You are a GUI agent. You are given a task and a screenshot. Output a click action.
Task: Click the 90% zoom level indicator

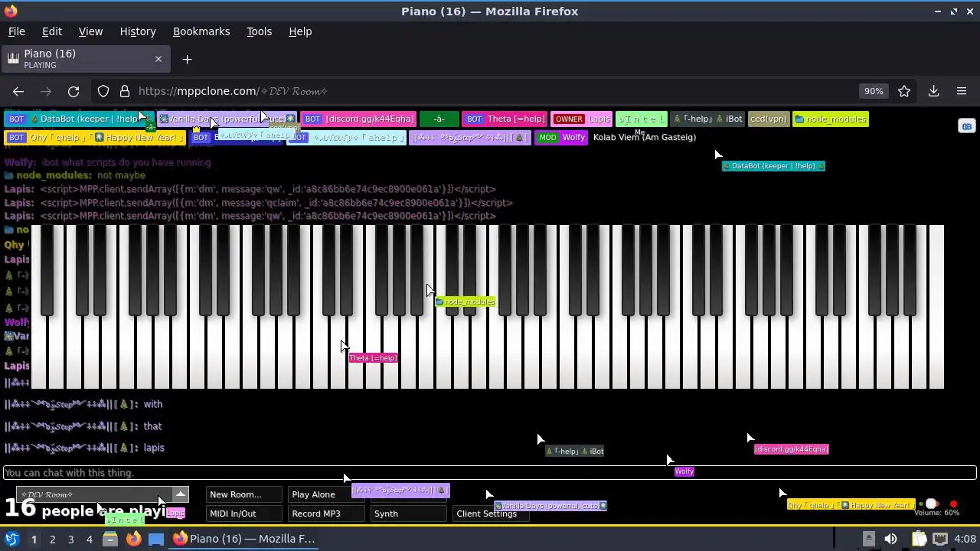tap(874, 91)
